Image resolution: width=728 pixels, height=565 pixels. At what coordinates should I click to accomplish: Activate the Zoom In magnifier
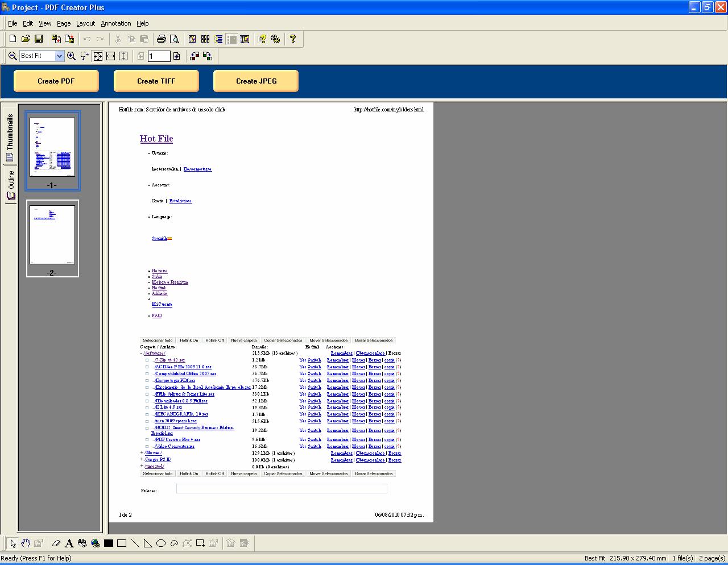(71, 56)
